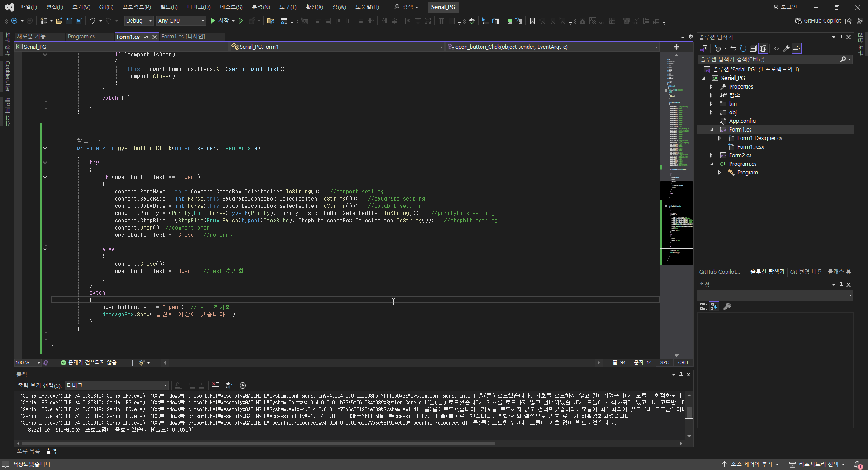
Task: Open the Serial_PG.Form1 class navigation dropdown
Action: (x=337, y=47)
